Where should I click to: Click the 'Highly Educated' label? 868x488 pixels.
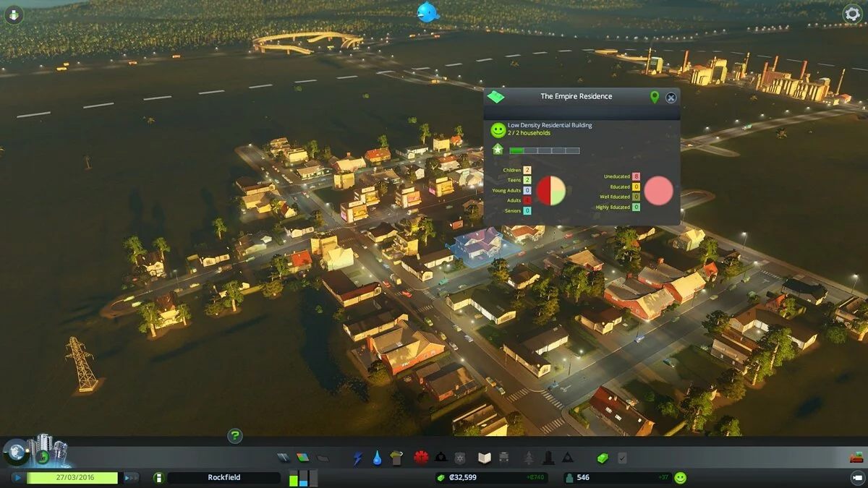(x=613, y=207)
